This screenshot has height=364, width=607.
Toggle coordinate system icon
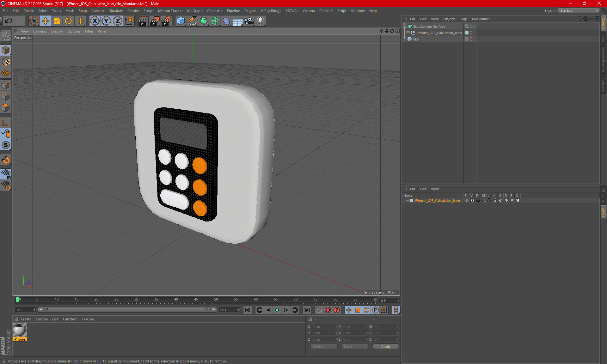[x=129, y=21]
